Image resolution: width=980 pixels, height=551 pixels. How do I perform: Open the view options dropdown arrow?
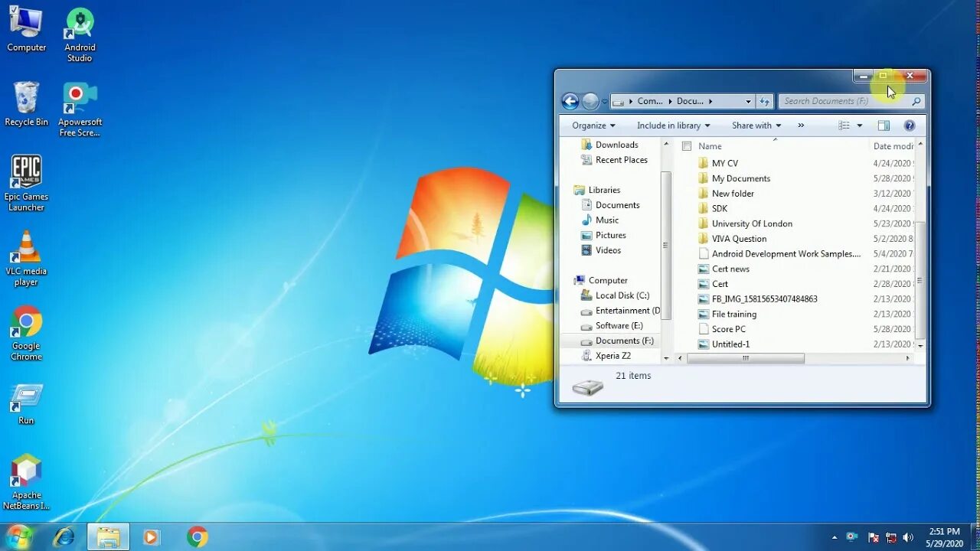pyautogui.click(x=859, y=126)
